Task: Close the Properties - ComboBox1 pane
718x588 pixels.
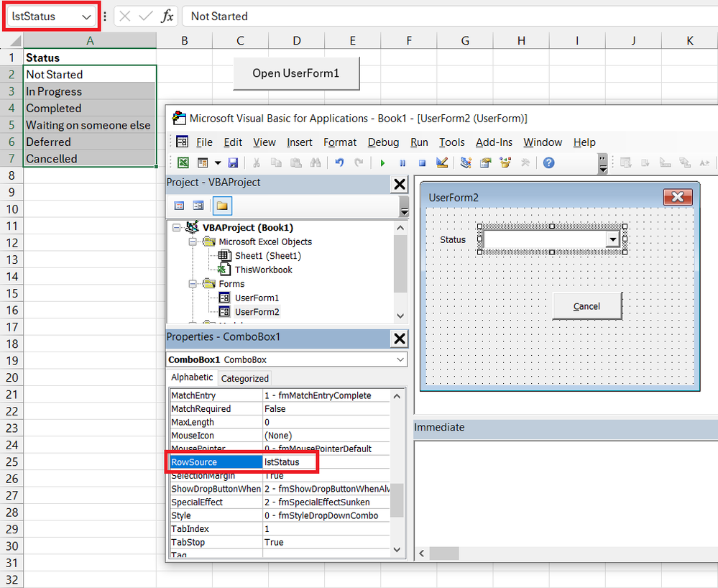Action: point(400,339)
